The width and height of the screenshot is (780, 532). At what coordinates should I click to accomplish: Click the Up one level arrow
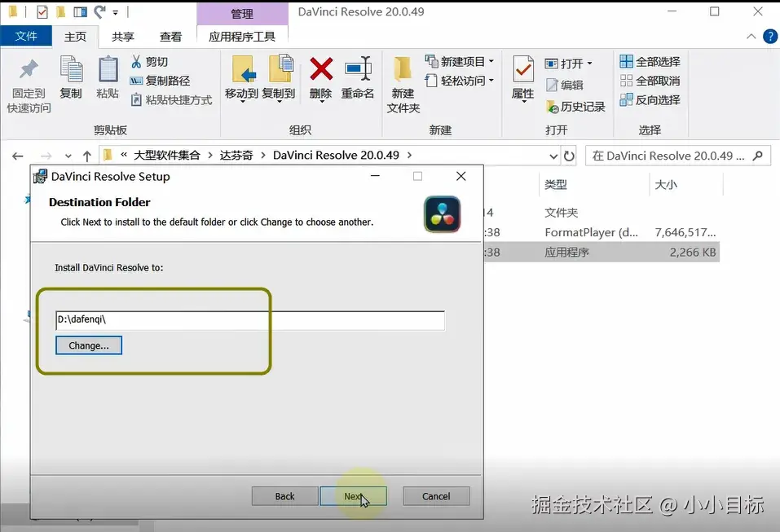[x=87, y=156]
